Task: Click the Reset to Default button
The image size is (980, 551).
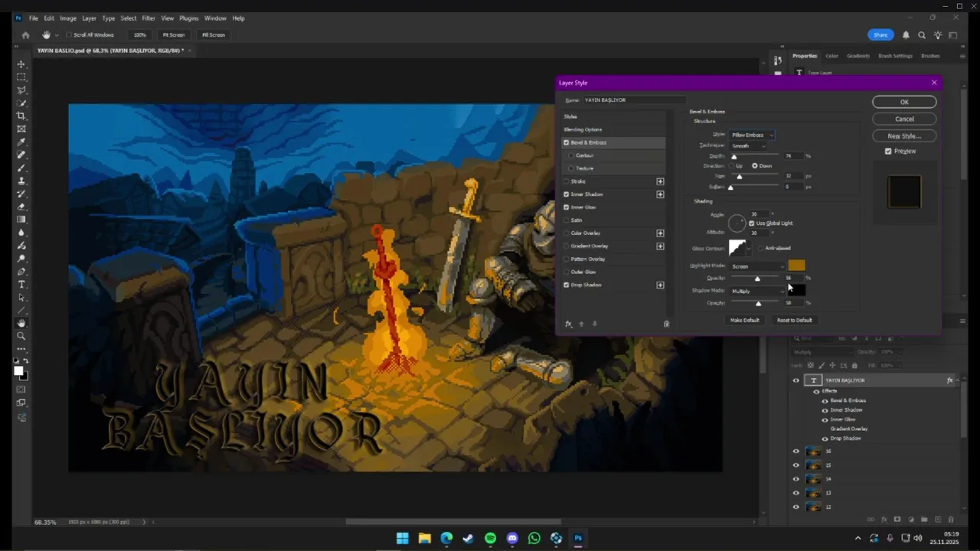Action: pos(795,320)
